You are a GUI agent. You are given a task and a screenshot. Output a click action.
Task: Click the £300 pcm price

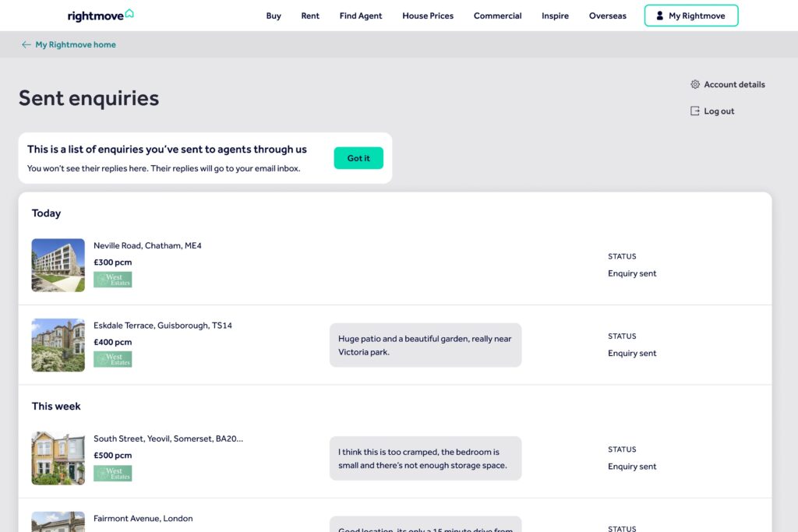pyautogui.click(x=112, y=262)
